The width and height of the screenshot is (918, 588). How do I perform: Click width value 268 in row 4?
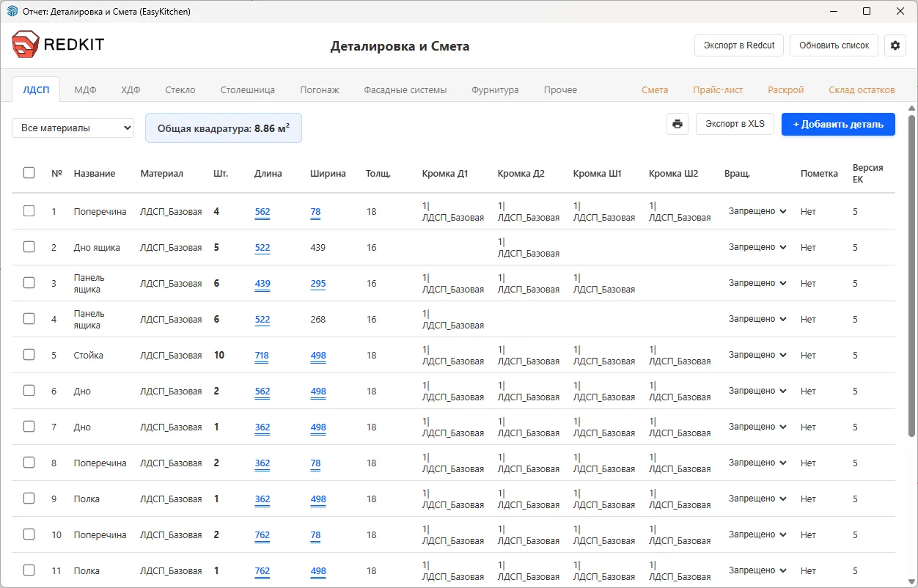[x=317, y=320]
